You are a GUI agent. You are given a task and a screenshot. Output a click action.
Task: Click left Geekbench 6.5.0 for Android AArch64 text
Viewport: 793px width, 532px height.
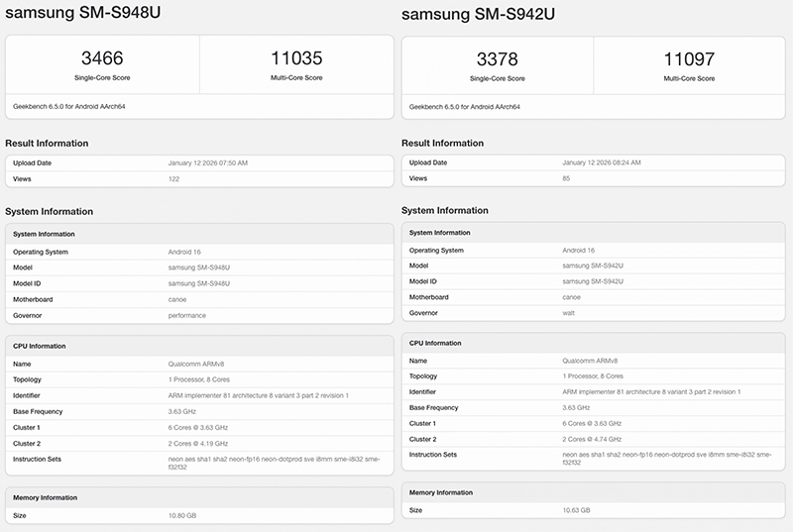pos(67,105)
